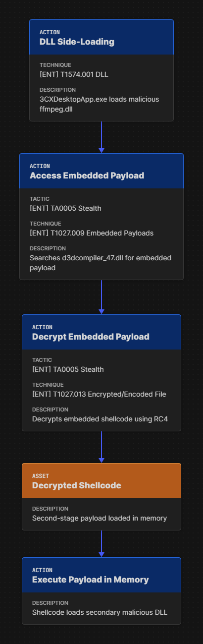Click the arrow entering Execute Payload in Memory
Screen dimensions: 203x644
click(101, 544)
